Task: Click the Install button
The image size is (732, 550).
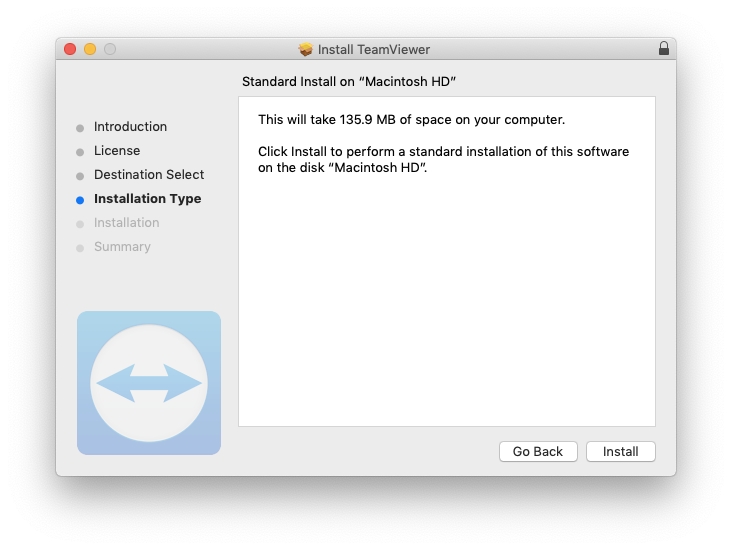Action: tap(620, 452)
